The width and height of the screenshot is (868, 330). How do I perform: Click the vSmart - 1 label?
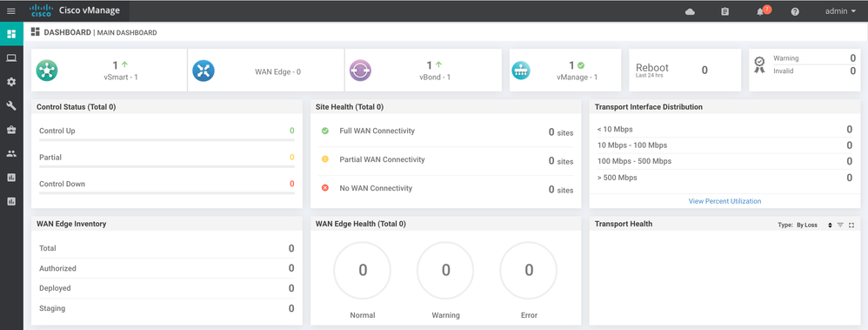121,77
